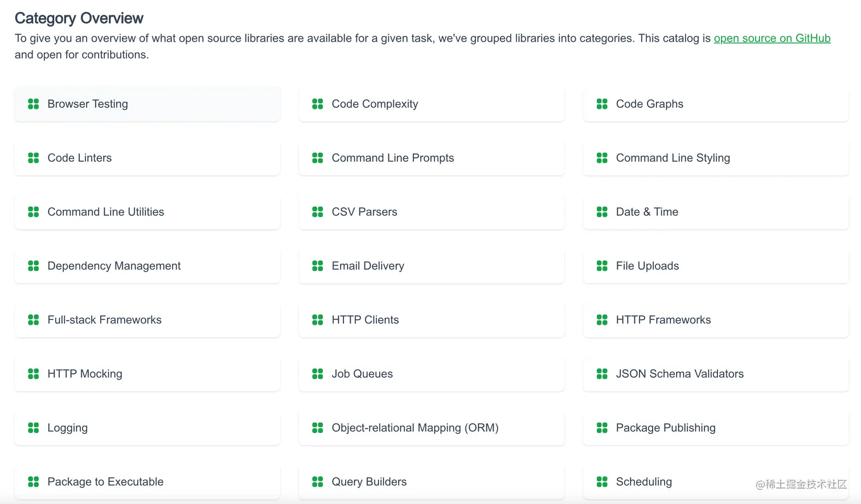The image size is (861, 504).
Task: Click the icon next to Email Delivery
Action: pyautogui.click(x=318, y=266)
